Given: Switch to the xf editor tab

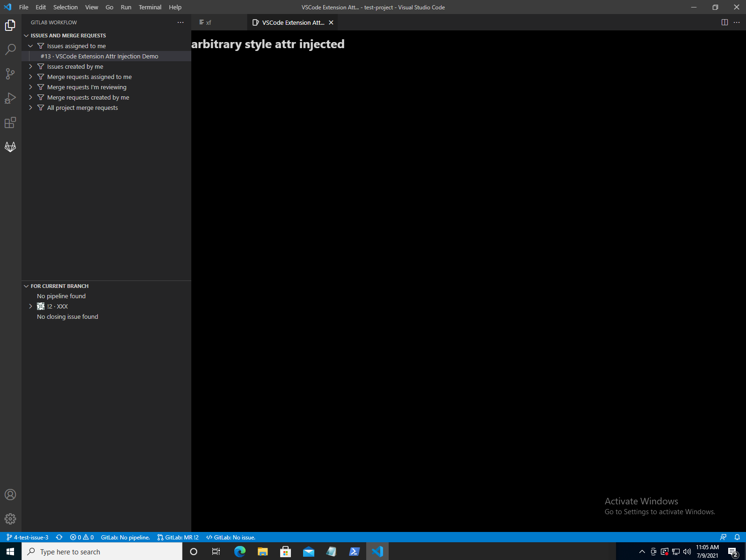Looking at the screenshot, I should click(208, 22).
